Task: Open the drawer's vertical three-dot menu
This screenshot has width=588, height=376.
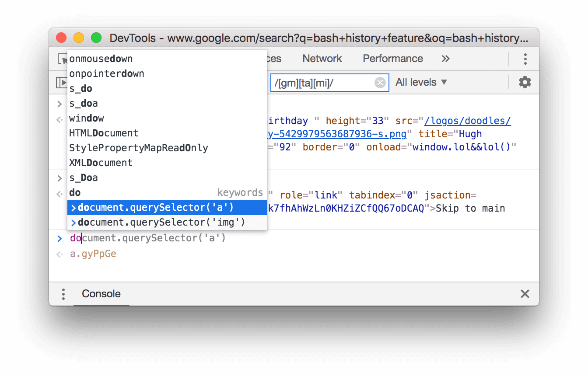Action: tap(63, 294)
